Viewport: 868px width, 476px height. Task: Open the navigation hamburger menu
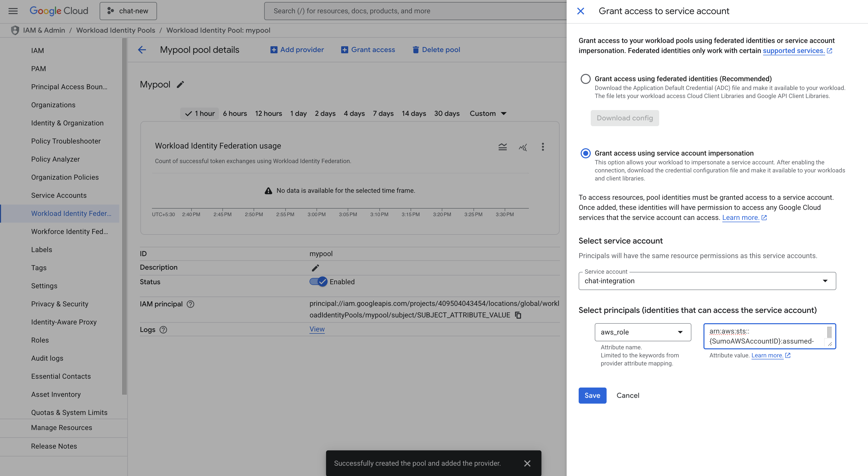pyautogui.click(x=13, y=11)
